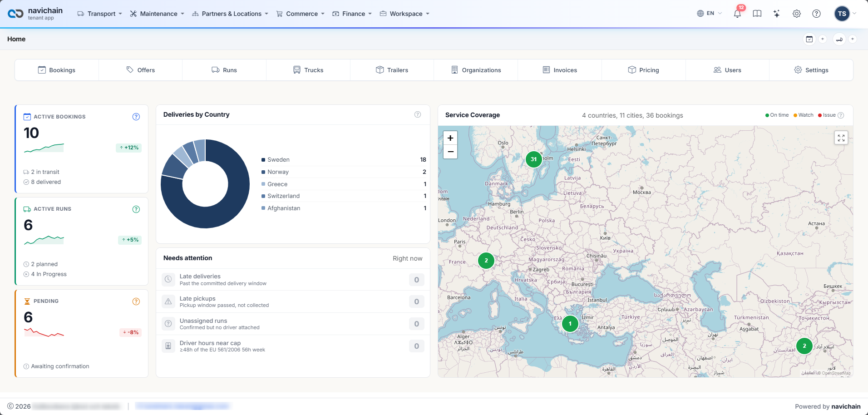Show help icon next to the map legend

tap(841, 115)
